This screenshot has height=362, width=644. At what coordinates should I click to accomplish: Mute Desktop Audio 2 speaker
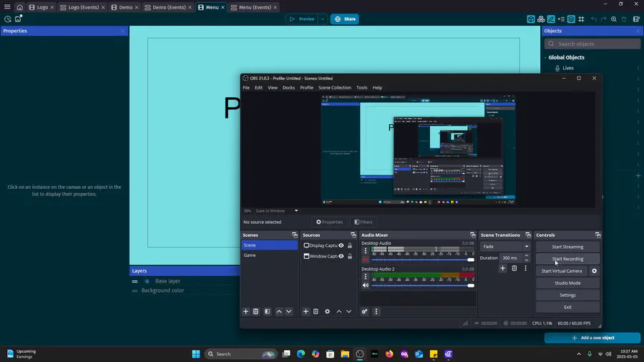[366, 285]
